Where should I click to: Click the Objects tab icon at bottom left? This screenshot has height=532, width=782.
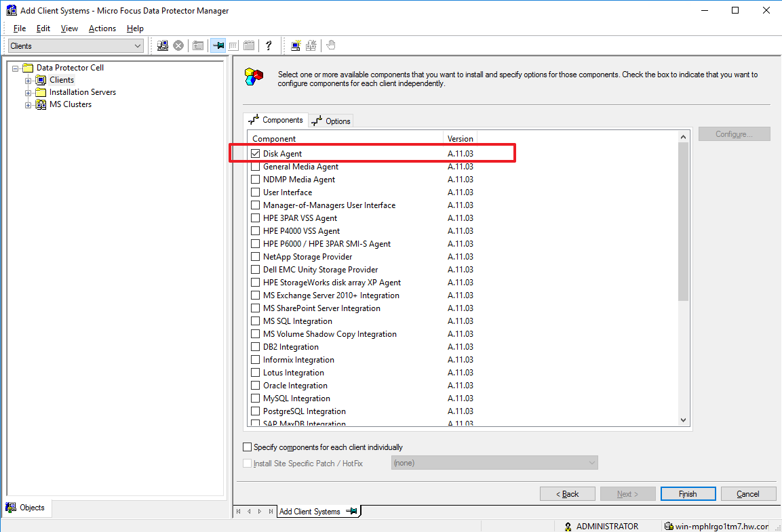point(10,507)
